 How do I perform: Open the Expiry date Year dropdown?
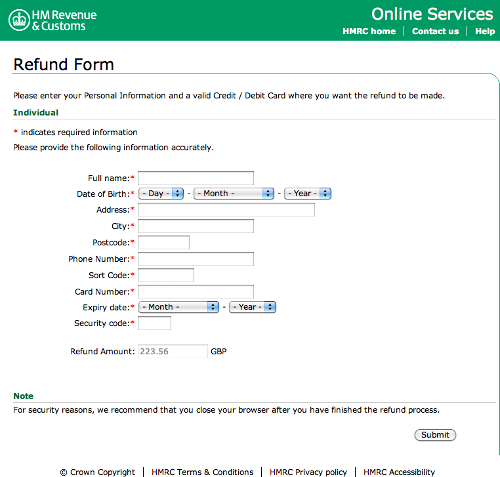click(252, 307)
